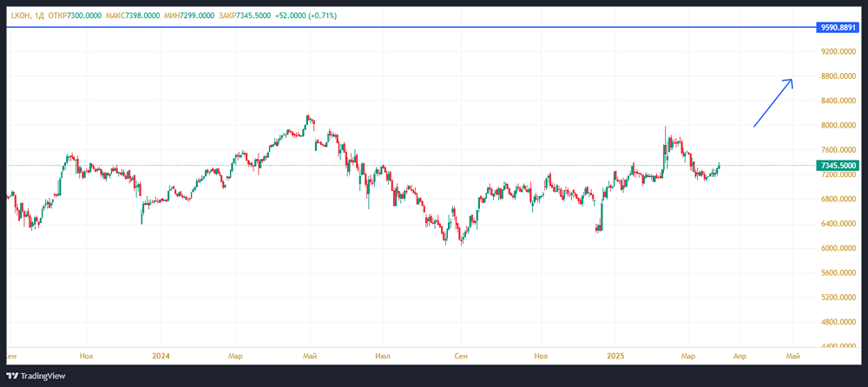This screenshot has height=387, width=868.
Task: Click the TradingView logo icon
Action: coord(13,377)
